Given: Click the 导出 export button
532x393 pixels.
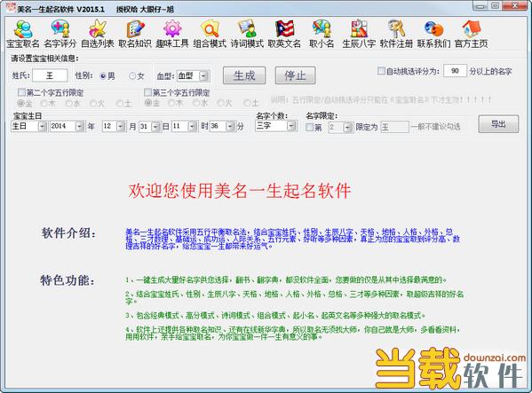Looking at the screenshot, I should tap(498, 124).
